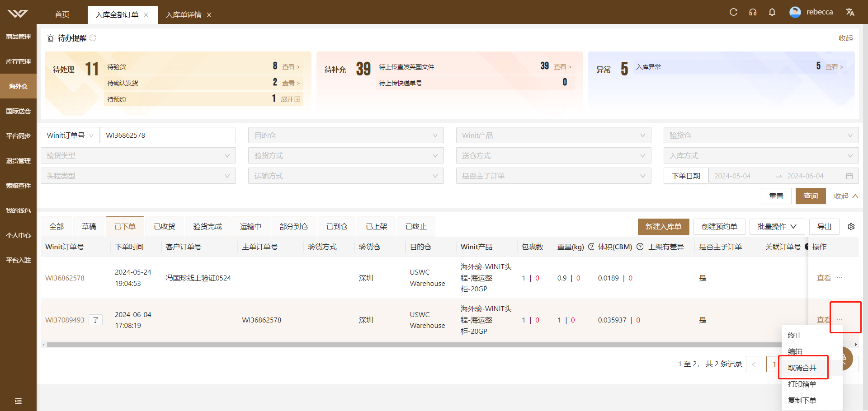View 入库异常 exceptions link
This screenshot has height=411, width=868.
click(834, 67)
